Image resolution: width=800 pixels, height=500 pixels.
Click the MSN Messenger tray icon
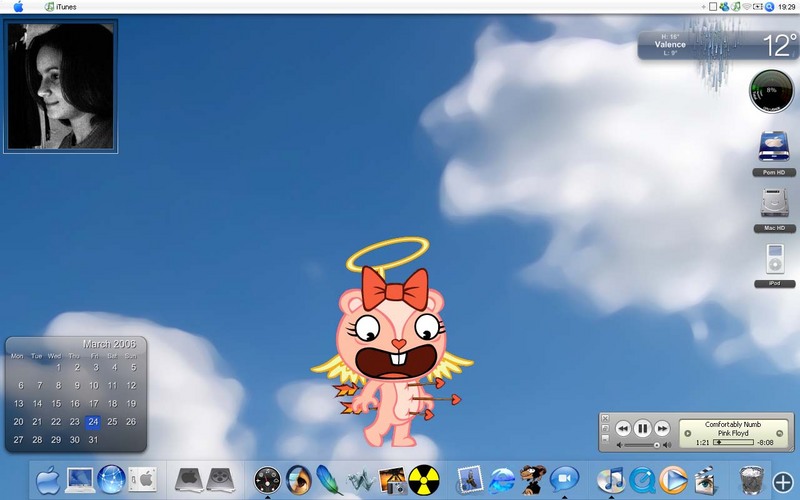pos(724,7)
